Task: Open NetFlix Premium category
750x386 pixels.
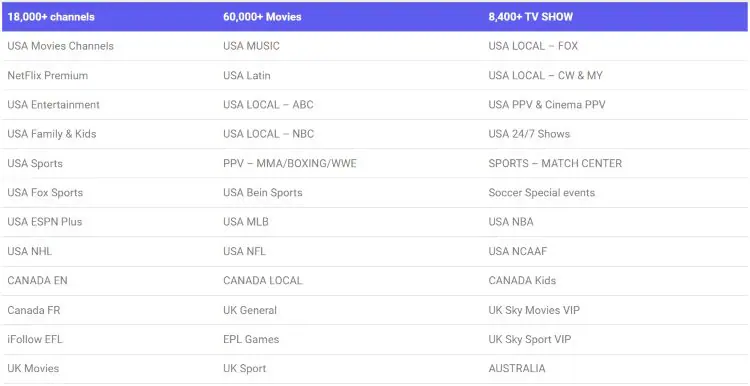Action: pyautogui.click(x=47, y=76)
